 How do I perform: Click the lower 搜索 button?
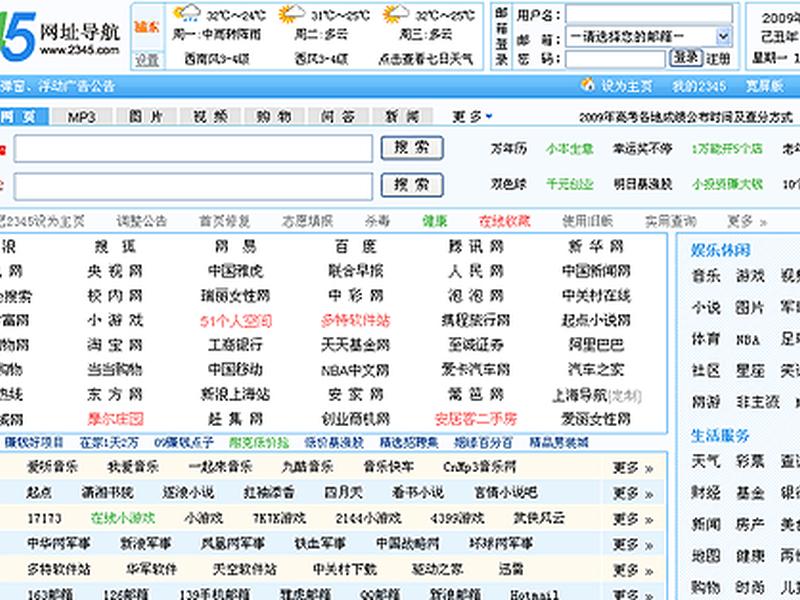(412, 185)
